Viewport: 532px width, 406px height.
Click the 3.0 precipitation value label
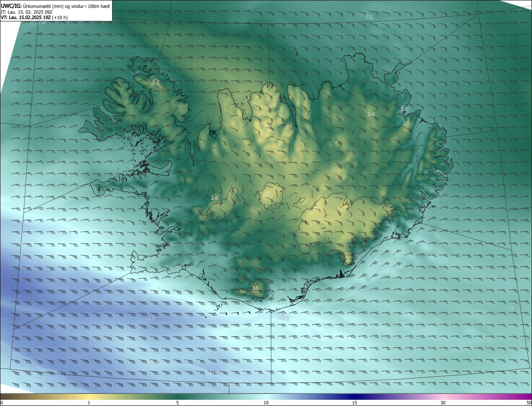tap(371, 114)
